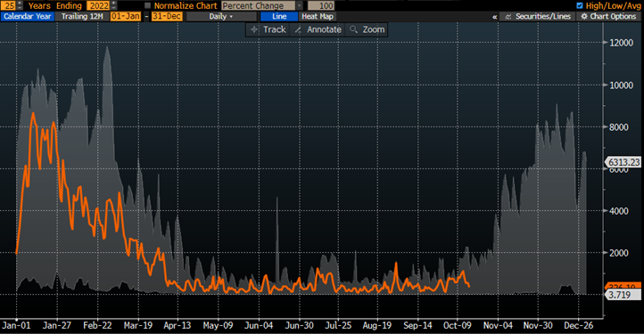This screenshot has width=644, height=334.
Task: Collapse the side panel with double chevron
Action: [x=494, y=17]
